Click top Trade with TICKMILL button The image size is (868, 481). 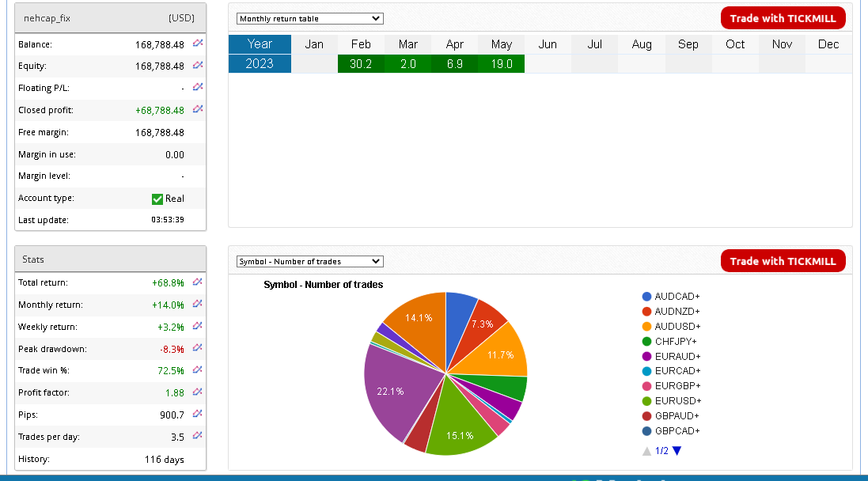pos(783,18)
